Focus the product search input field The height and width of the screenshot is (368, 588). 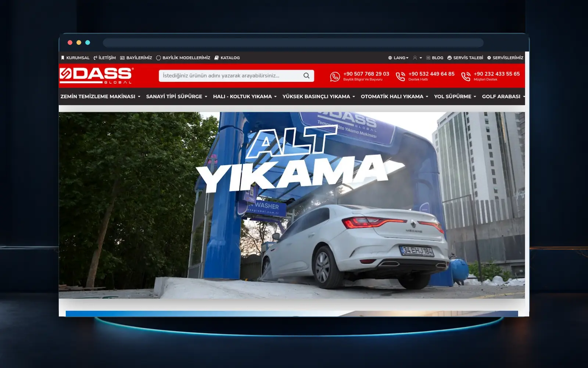236,76
